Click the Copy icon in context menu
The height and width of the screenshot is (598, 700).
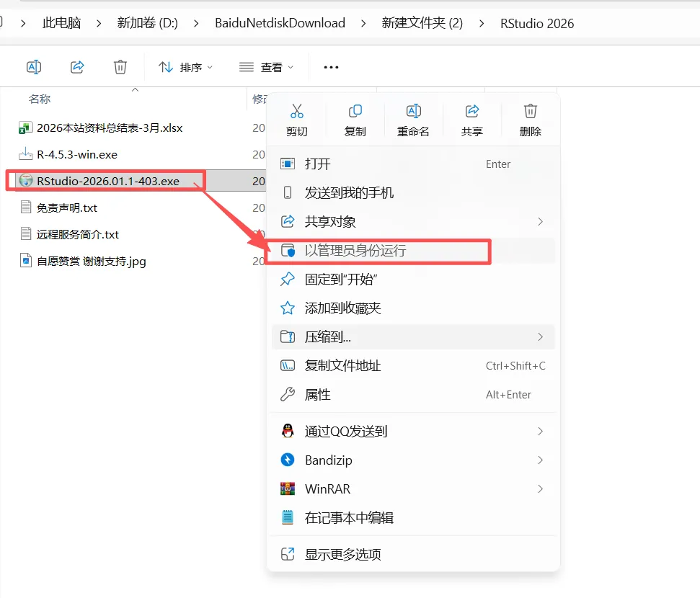pyautogui.click(x=355, y=111)
